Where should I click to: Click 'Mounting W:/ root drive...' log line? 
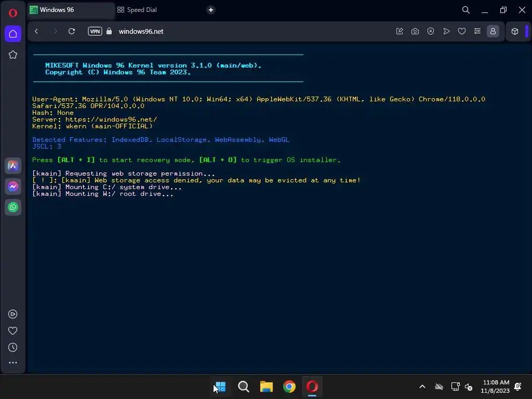pos(103,194)
